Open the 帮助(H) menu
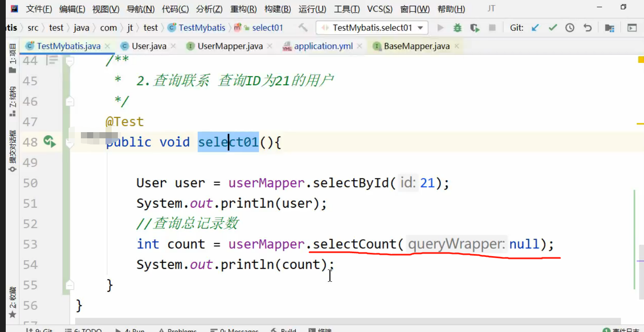Image resolution: width=644 pixels, height=332 pixels. pyautogui.click(x=451, y=9)
